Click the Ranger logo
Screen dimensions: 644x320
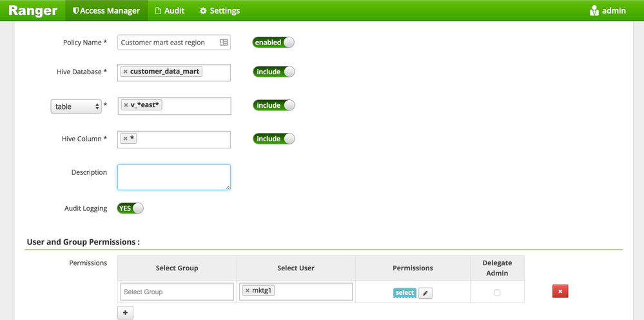click(x=33, y=11)
